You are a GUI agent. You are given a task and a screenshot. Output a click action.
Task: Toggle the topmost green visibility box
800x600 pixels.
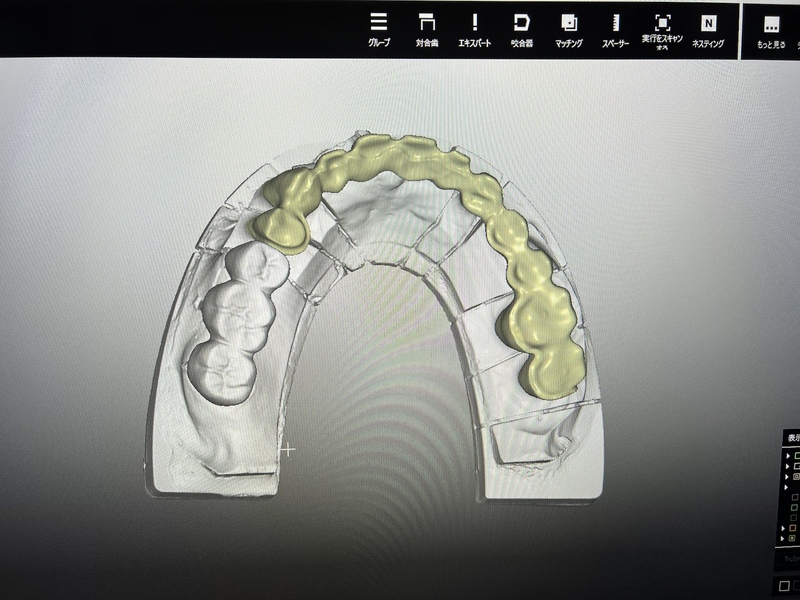tap(796, 455)
